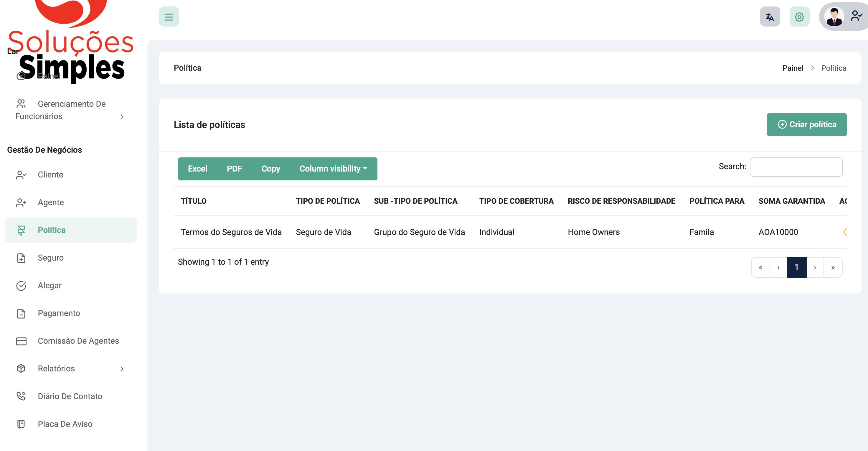Click Painel breadcrumb link
The image size is (868, 451).
tap(793, 68)
